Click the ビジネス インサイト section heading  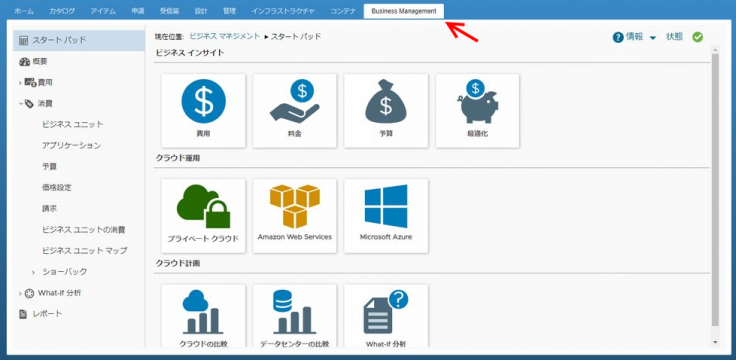[190, 53]
